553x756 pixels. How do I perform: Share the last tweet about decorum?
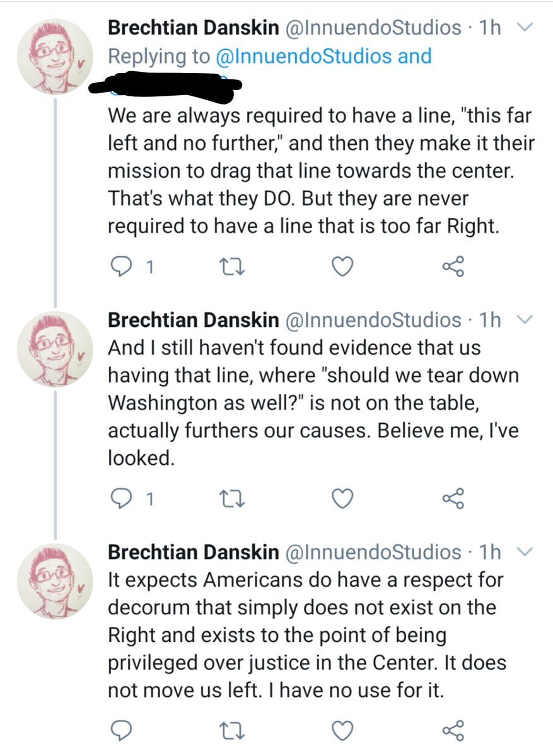[x=453, y=730]
